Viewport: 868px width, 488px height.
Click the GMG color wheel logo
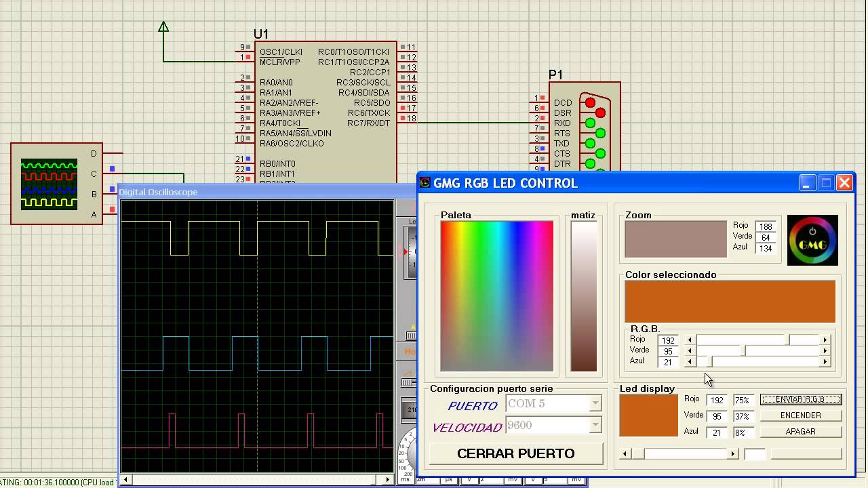click(x=812, y=240)
